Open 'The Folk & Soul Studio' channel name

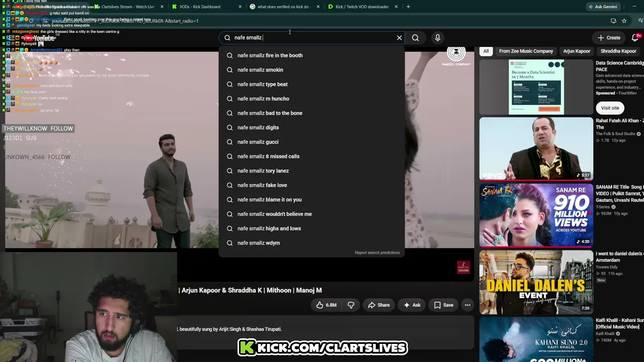click(615, 134)
